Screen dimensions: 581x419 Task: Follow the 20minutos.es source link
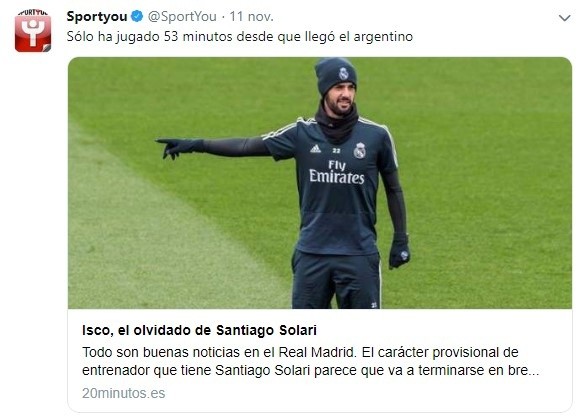tap(123, 393)
